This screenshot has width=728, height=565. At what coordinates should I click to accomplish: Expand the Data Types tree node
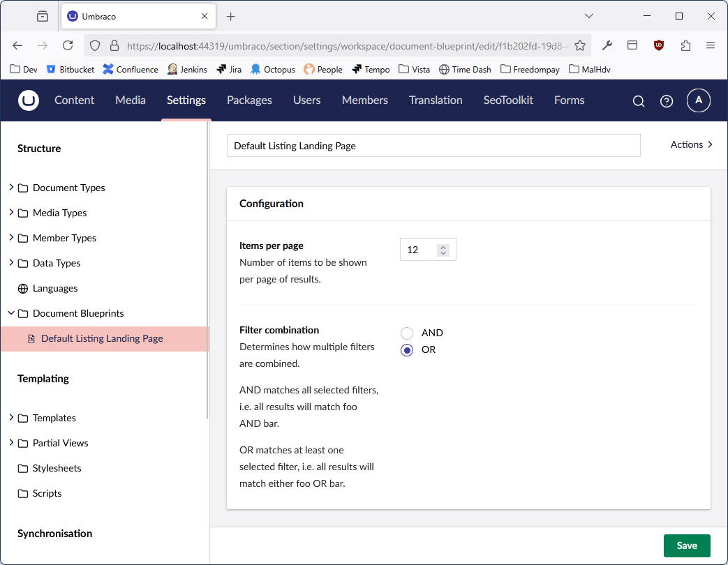(11, 262)
